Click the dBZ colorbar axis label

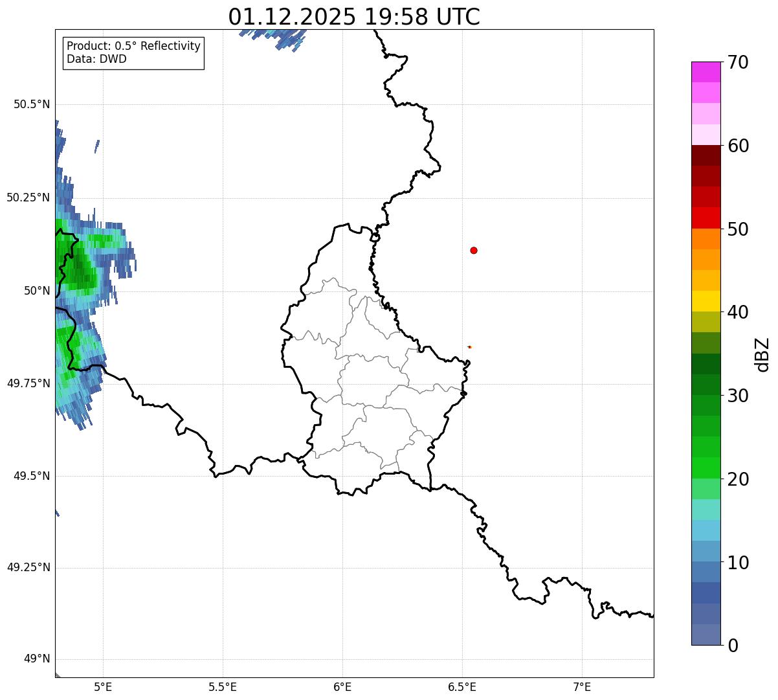(762, 354)
